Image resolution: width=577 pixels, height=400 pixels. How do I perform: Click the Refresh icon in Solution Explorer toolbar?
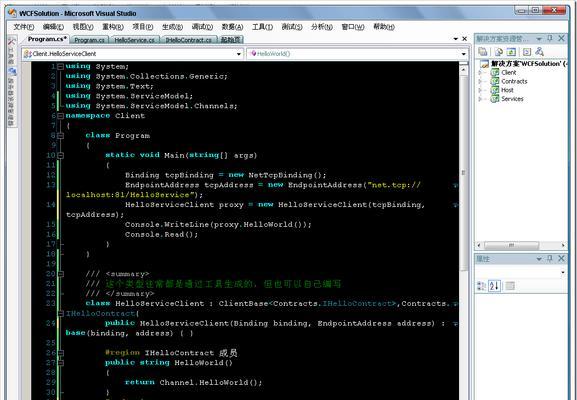511,52
